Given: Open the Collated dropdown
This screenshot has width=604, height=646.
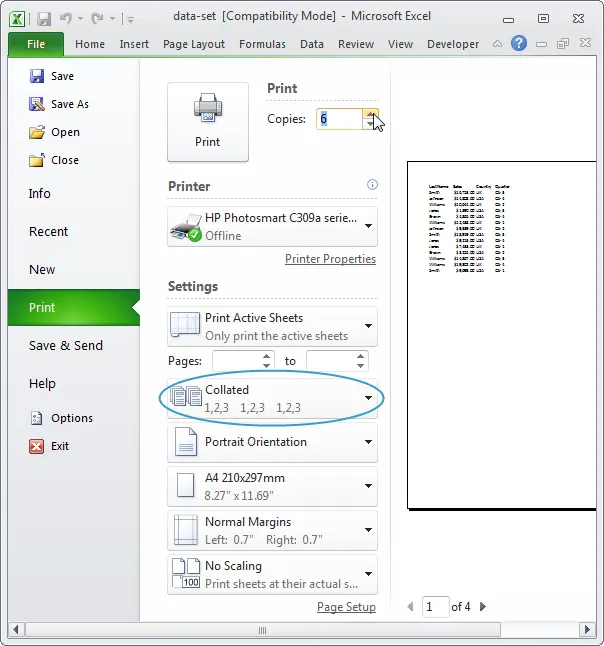Looking at the screenshot, I should tap(272, 398).
